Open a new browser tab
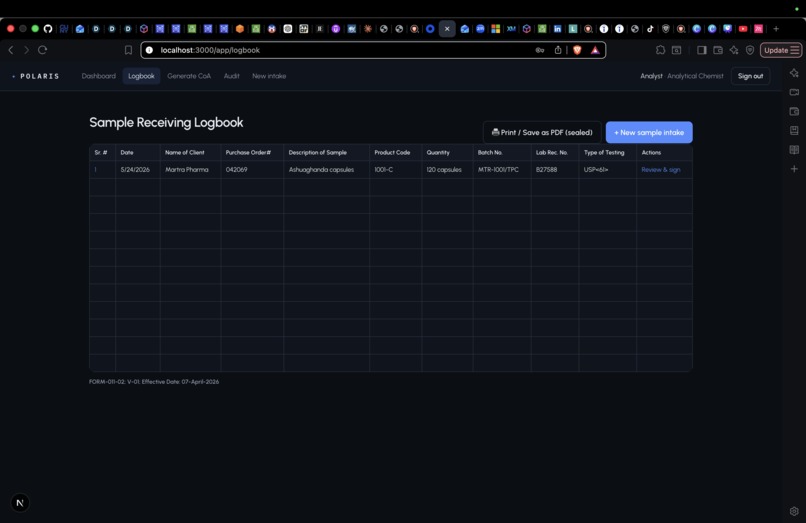Screen dimensions: 806x523 [x=776, y=29]
